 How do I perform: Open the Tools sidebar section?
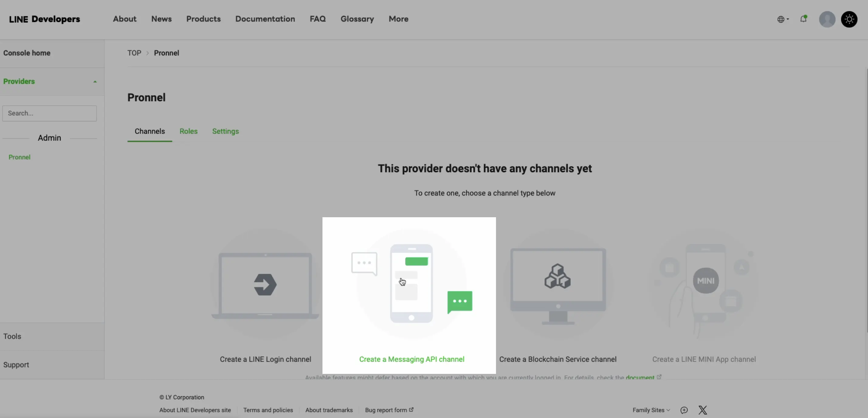tap(52, 336)
